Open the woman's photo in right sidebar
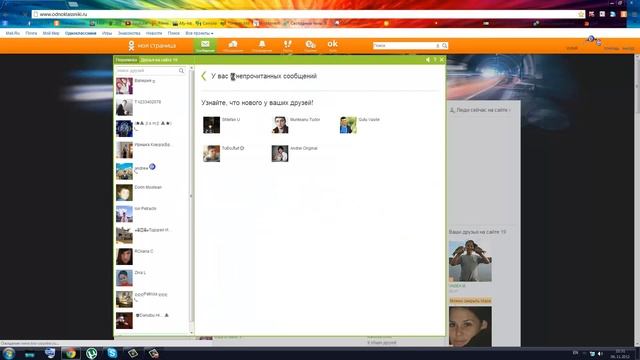 (470, 327)
